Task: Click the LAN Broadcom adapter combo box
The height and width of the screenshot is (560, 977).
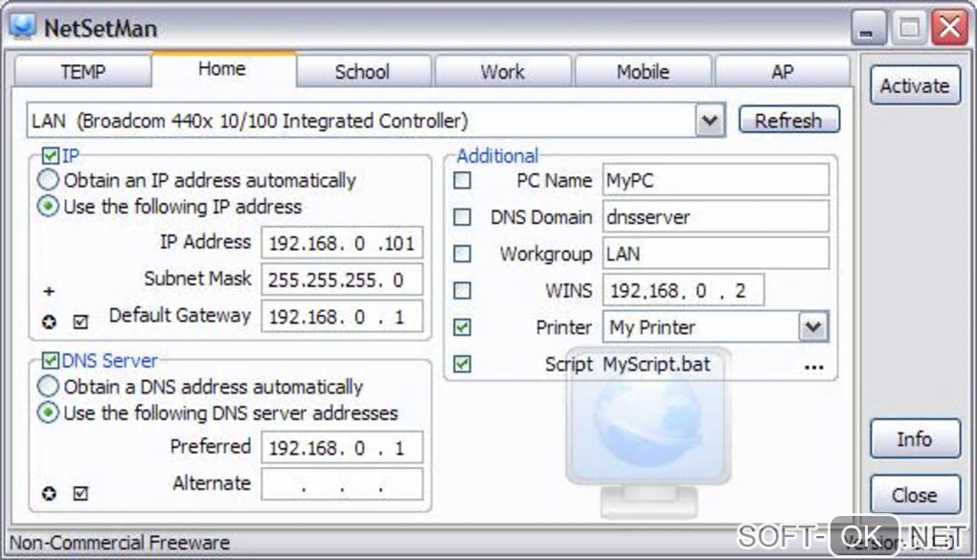Action: pos(375,121)
